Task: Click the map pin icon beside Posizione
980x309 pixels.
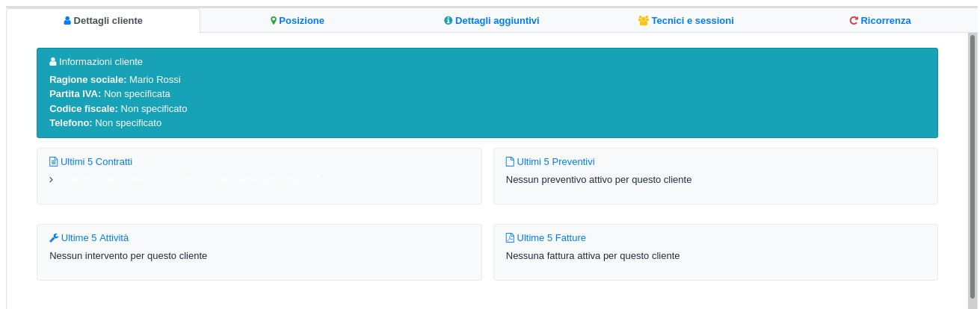Action: (274, 21)
